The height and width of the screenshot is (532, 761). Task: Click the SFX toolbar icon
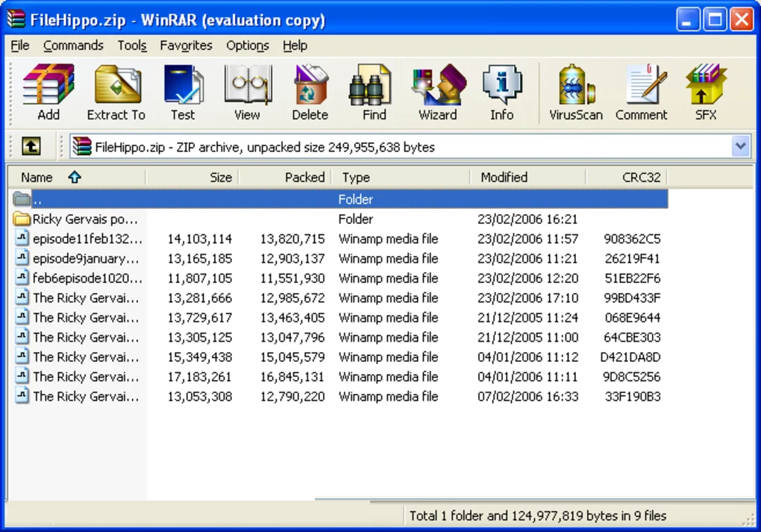(x=706, y=84)
